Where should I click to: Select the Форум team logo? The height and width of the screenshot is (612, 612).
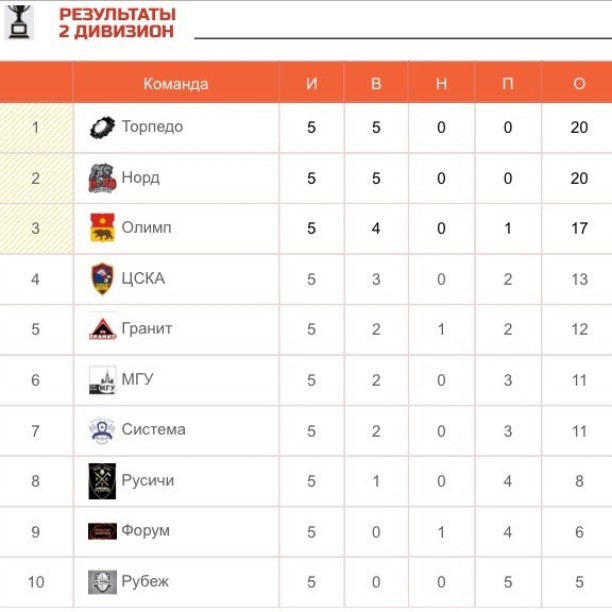[102, 532]
